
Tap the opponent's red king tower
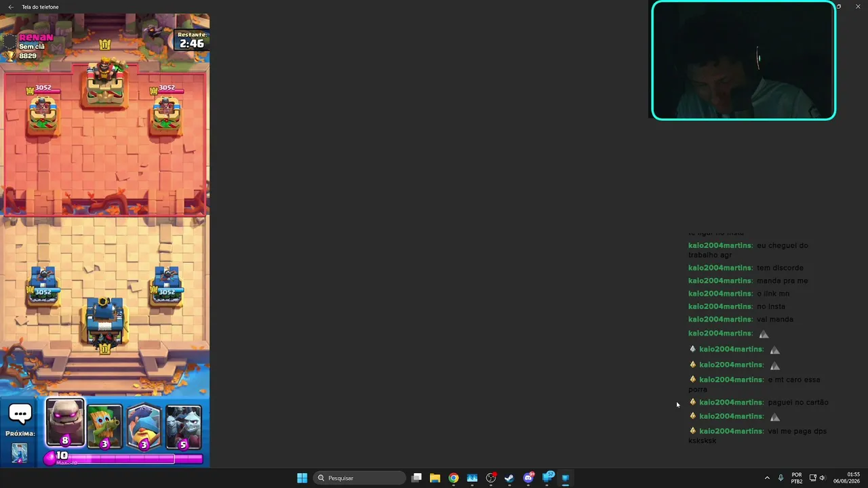point(105,84)
